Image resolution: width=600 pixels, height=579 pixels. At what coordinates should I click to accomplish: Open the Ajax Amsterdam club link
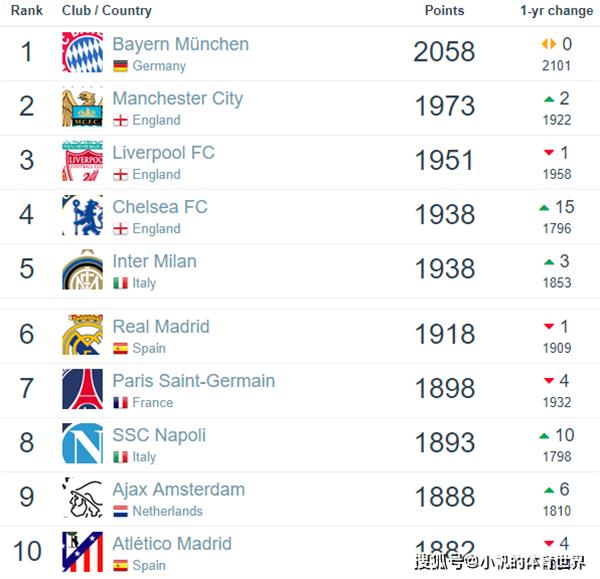pos(179,490)
